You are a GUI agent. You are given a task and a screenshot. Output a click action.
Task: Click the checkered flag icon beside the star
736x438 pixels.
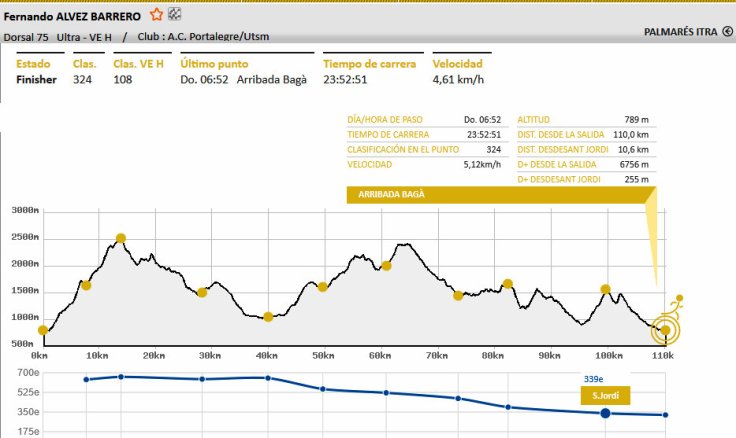click(174, 14)
